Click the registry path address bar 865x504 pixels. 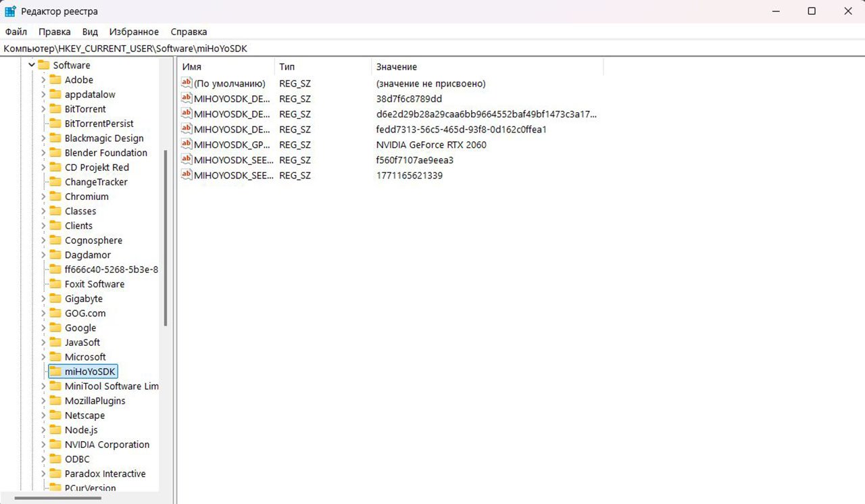point(432,49)
